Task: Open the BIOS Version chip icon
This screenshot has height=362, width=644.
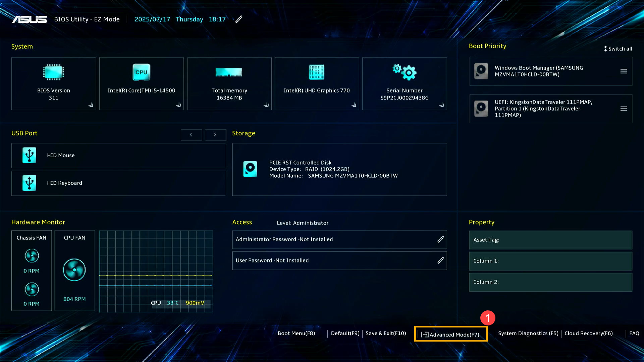Action: 54,72
